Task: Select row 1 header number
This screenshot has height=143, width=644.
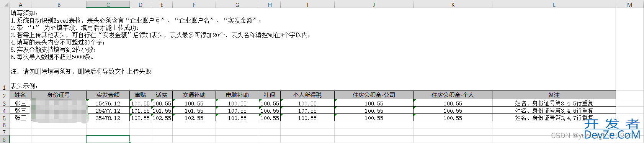Action: [x=5, y=49]
